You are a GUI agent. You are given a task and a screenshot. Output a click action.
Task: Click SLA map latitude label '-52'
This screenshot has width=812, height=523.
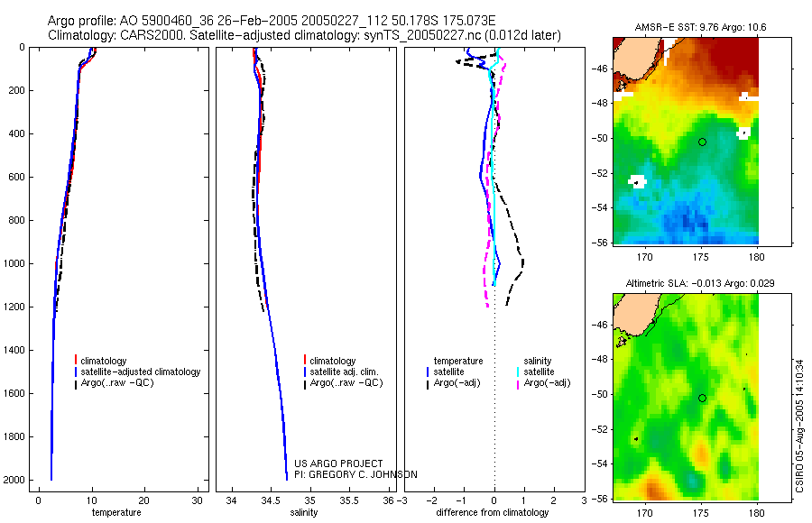click(x=601, y=430)
